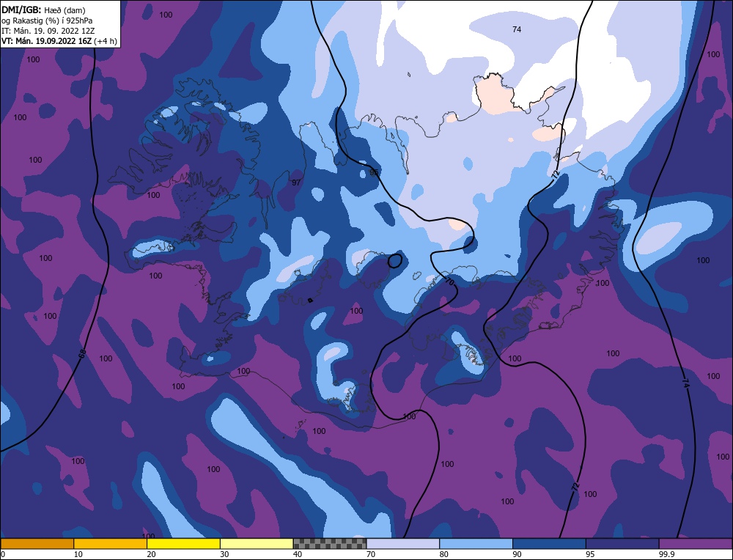
Task: Select the pale yellow 30–40 legend swatch
Action: tap(257, 544)
